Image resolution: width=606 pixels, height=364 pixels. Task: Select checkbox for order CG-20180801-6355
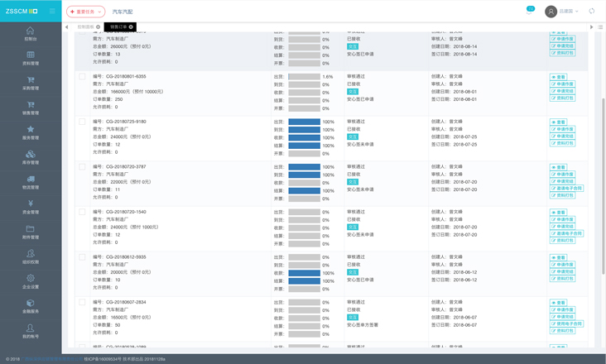tap(82, 76)
